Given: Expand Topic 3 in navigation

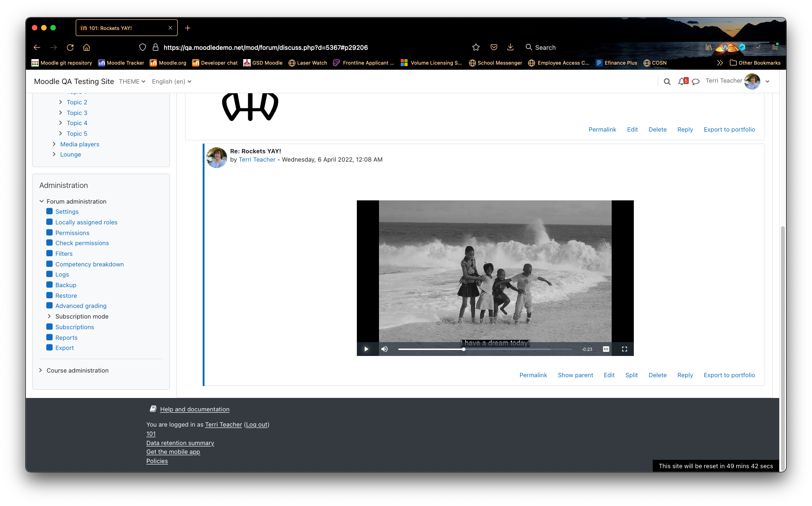Looking at the screenshot, I should tap(60, 113).
